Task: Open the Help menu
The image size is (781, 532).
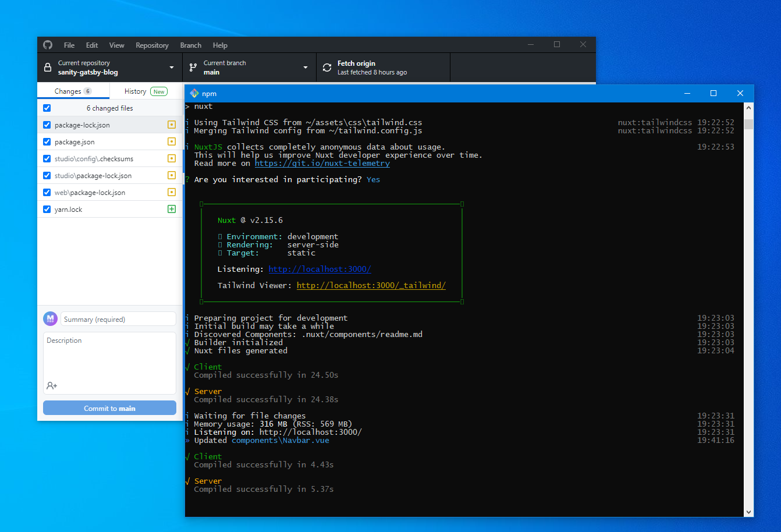Action: [220, 45]
